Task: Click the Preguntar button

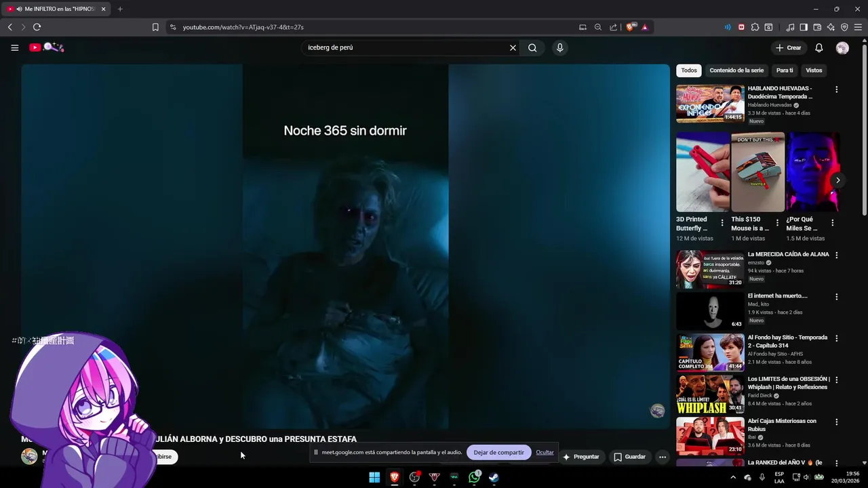Action: click(x=581, y=457)
